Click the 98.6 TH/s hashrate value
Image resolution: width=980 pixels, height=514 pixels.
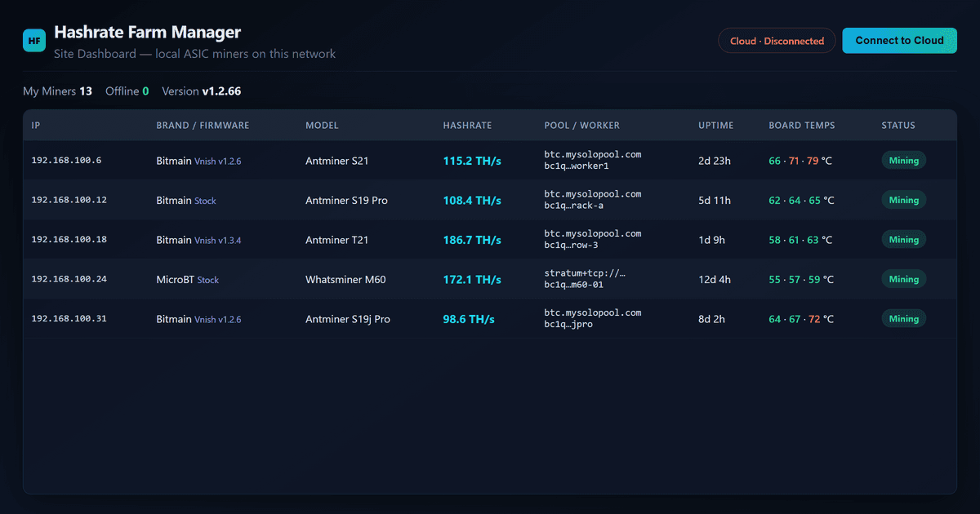469,319
